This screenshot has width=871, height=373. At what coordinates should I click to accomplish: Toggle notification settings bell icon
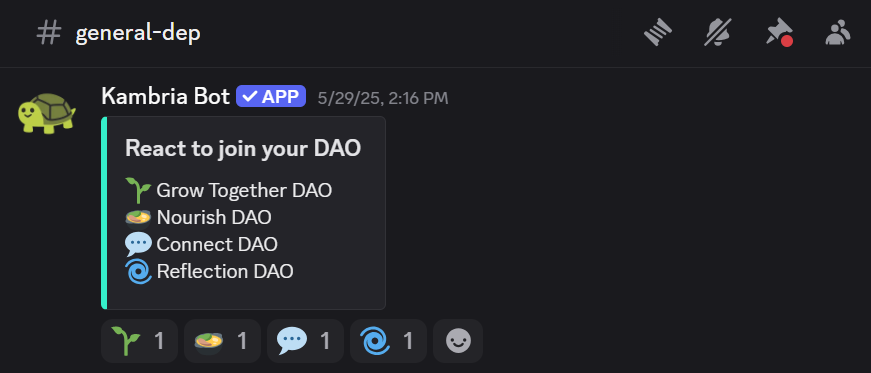[718, 33]
